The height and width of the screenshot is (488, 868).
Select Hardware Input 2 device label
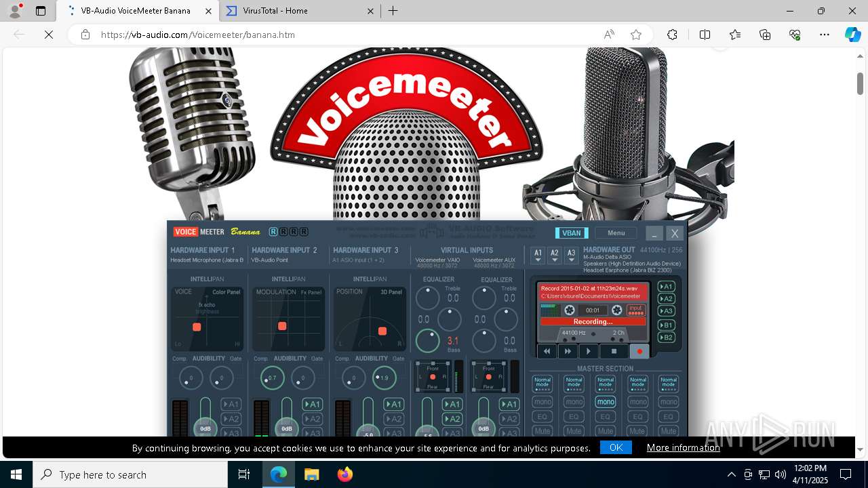(x=270, y=260)
